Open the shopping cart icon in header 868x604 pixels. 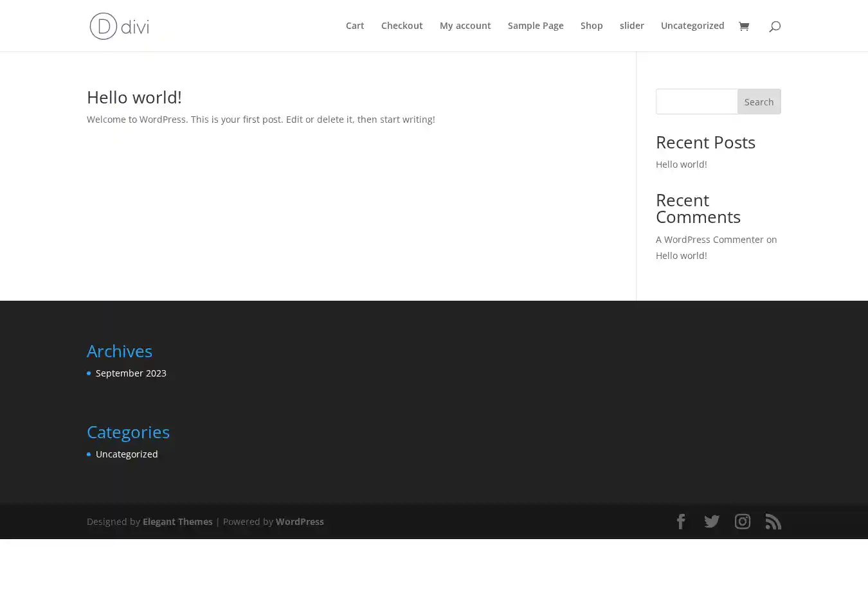(744, 26)
